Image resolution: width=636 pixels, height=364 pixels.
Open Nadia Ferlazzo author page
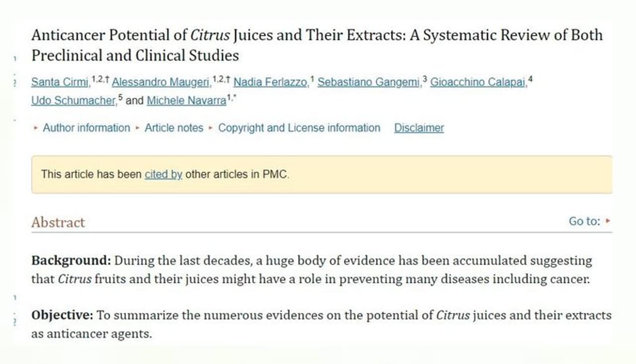tap(270, 82)
